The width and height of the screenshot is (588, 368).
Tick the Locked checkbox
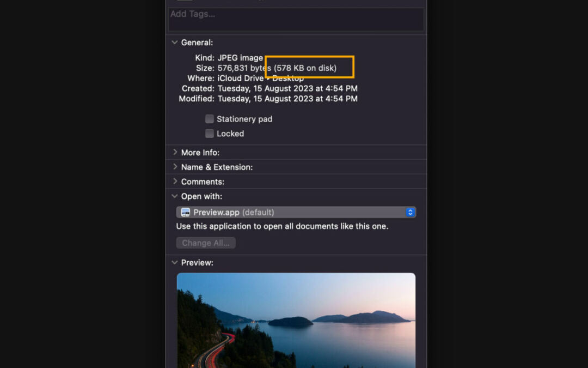tap(210, 134)
